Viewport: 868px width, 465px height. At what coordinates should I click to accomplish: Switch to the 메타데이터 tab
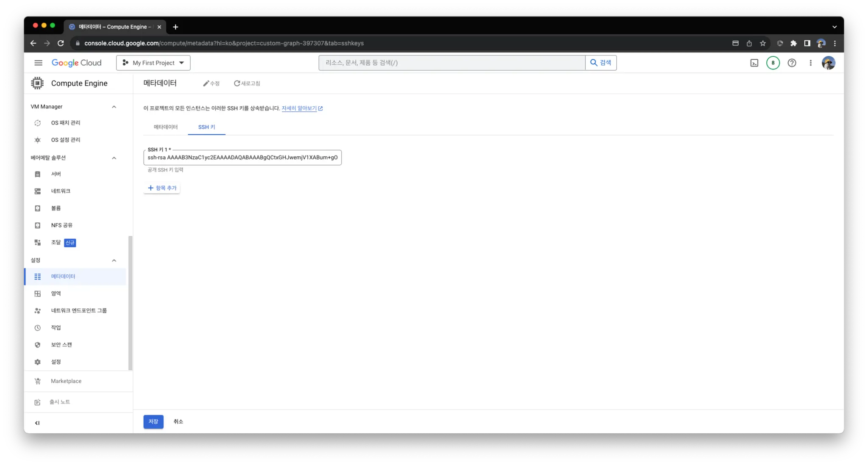165,127
